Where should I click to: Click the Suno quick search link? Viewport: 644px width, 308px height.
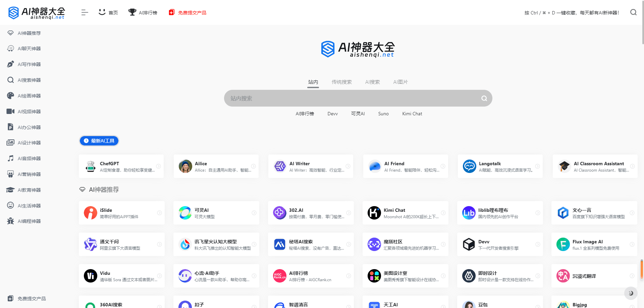pyautogui.click(x=383, y=114)
